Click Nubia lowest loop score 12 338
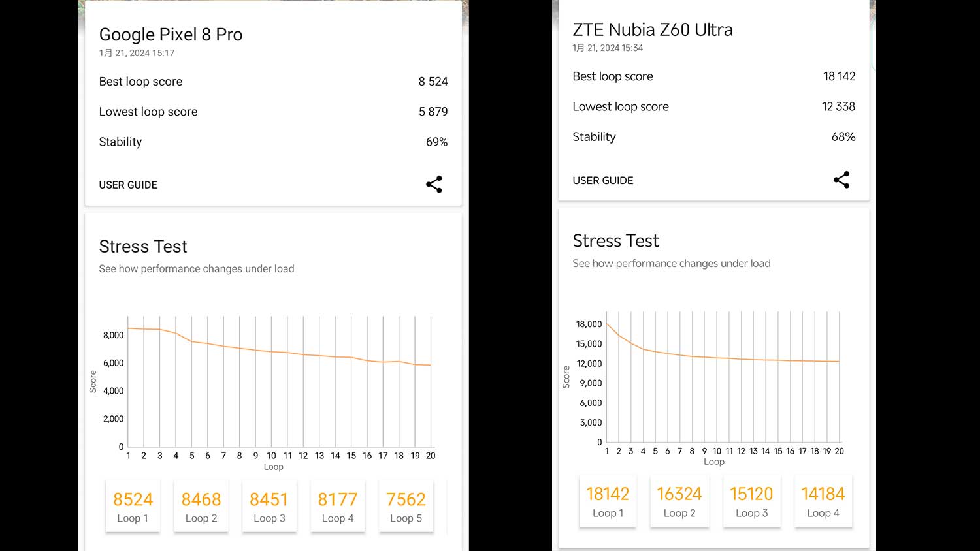 point(838,106)
